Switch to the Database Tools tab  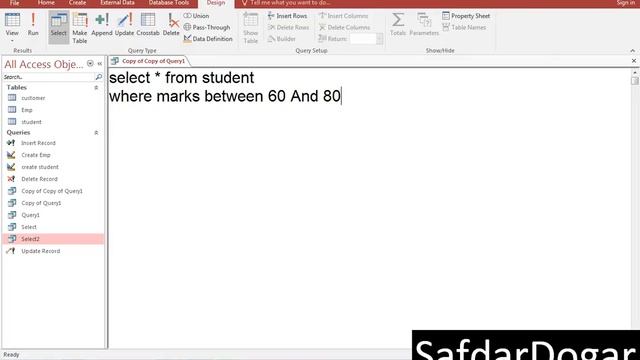coord(169,3)
